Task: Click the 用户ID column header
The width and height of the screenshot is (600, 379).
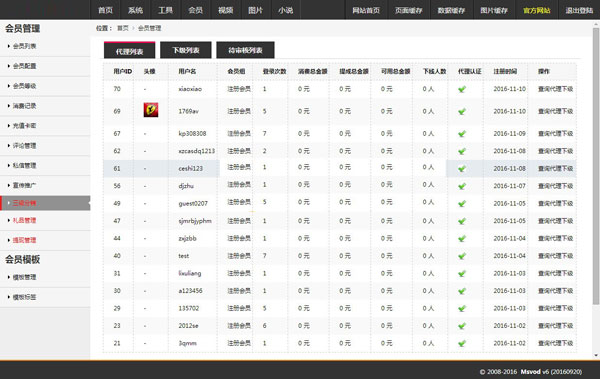Action: (122, 72)
